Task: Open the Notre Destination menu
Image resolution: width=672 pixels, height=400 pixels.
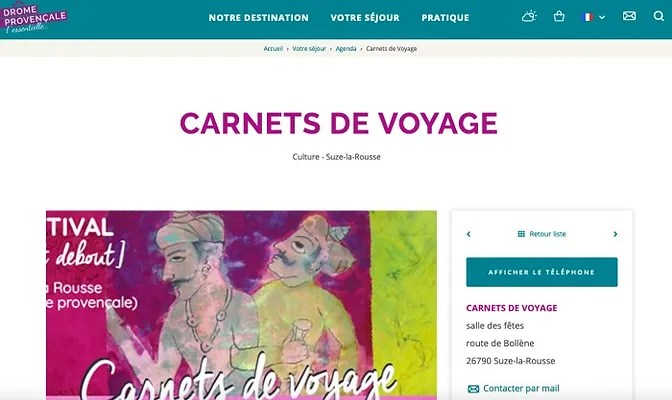Action: point(258,18)
